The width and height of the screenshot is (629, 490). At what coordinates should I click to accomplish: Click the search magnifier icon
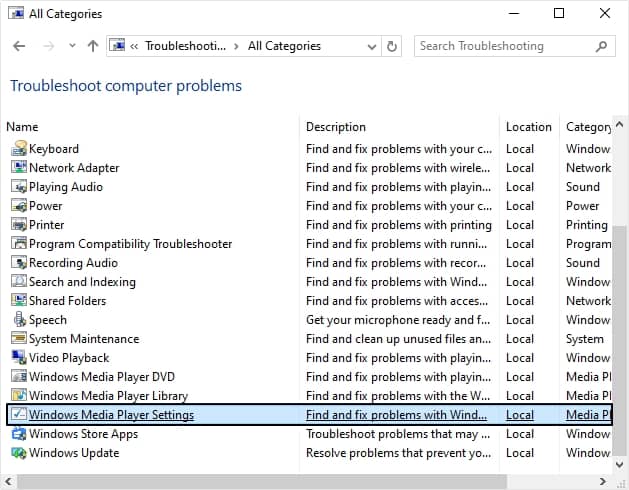coord(601,46)
